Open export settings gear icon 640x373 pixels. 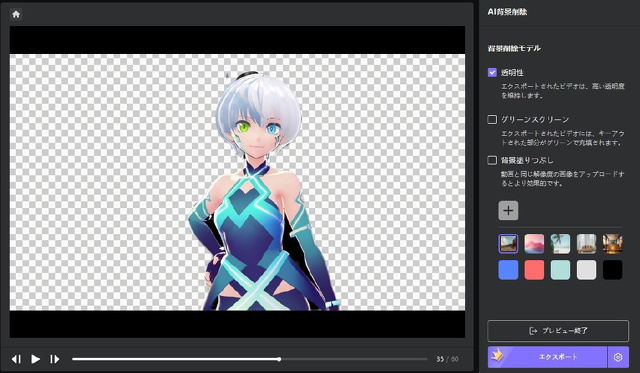618,357
